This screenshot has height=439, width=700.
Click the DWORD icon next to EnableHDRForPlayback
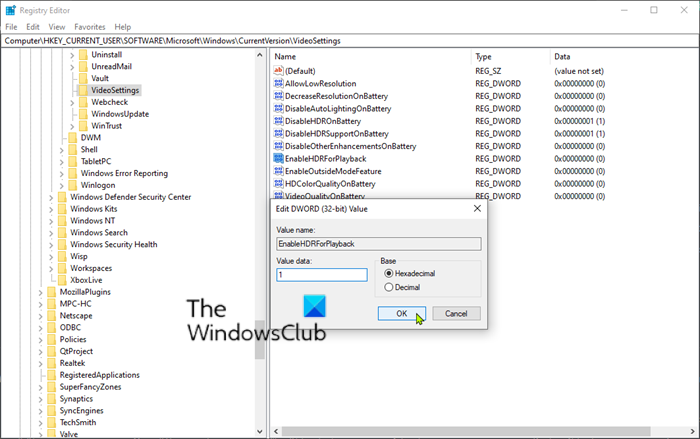(279, 159)
